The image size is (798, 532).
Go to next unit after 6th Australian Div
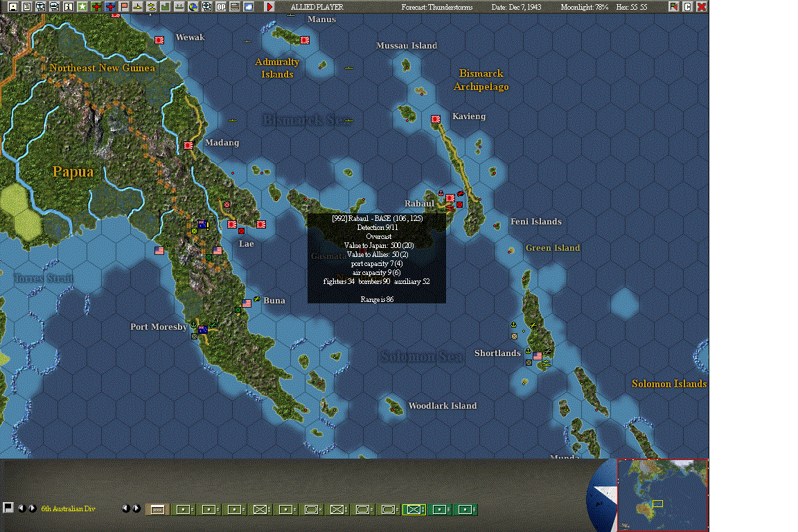[x=33, y=508]
